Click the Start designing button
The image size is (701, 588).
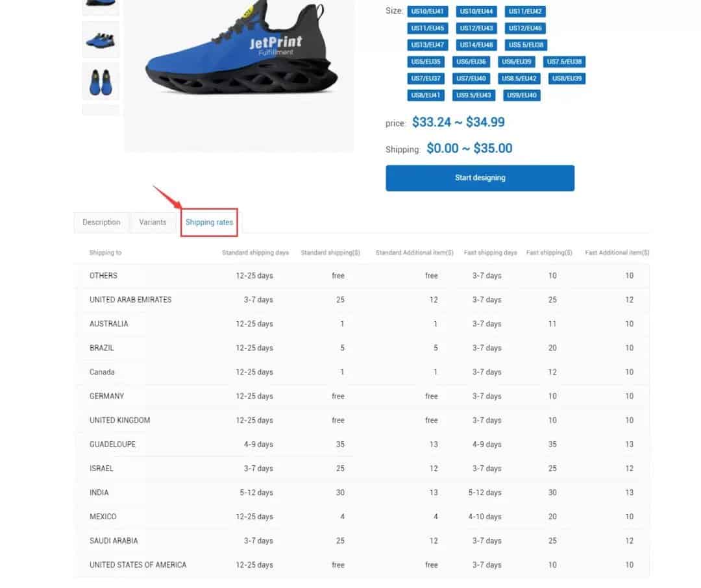pyautogui.click(x=480, y=178)
